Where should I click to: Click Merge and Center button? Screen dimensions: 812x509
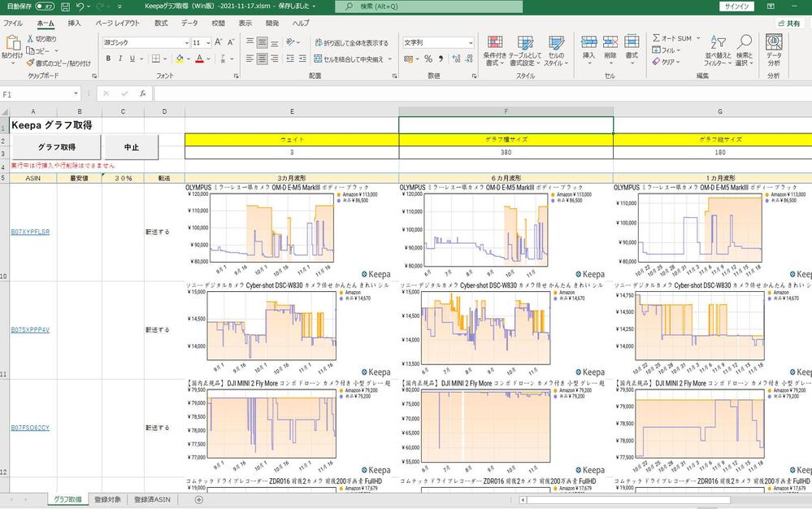coord(349,59)
